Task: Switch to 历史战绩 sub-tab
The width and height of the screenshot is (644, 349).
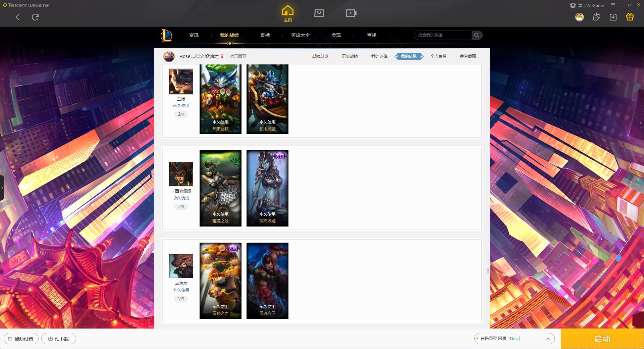Action: click(350, 56)
